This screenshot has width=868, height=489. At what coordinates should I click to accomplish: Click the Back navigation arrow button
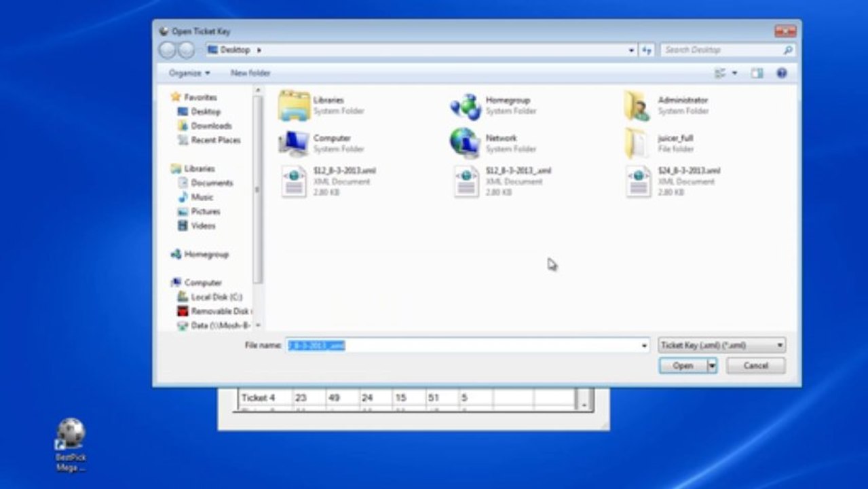point(167,50)
